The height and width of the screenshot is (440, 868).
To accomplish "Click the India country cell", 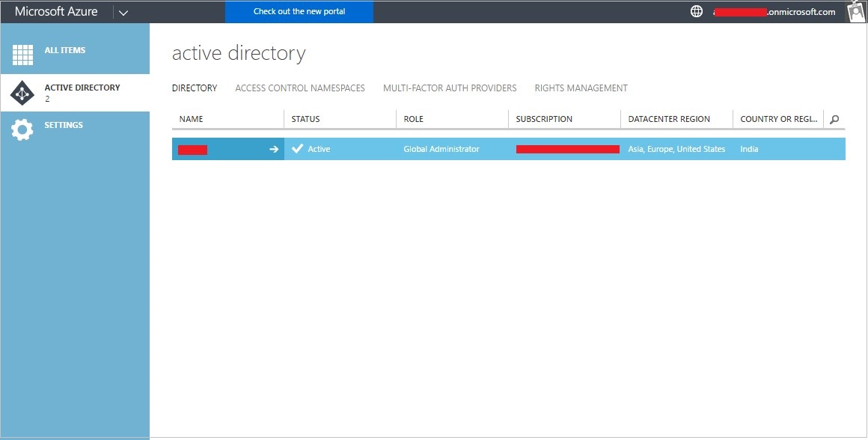I will click(x=749, y=149).
